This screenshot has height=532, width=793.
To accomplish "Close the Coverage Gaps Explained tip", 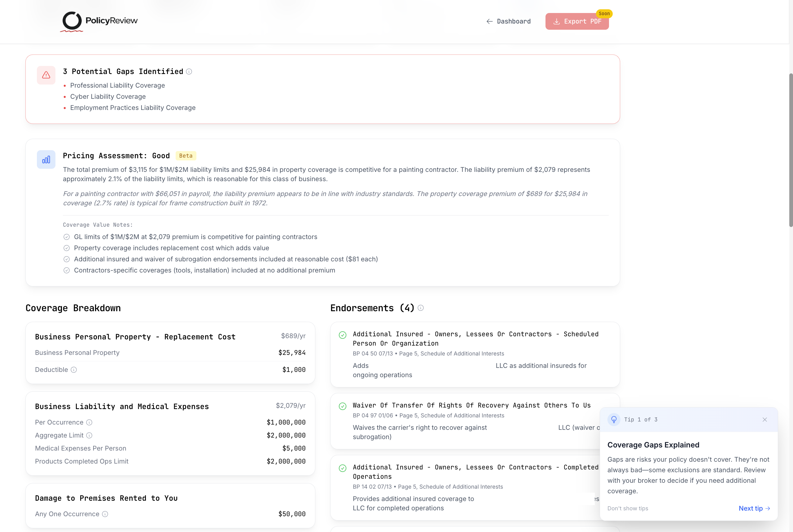I will [x=765, y=420].
